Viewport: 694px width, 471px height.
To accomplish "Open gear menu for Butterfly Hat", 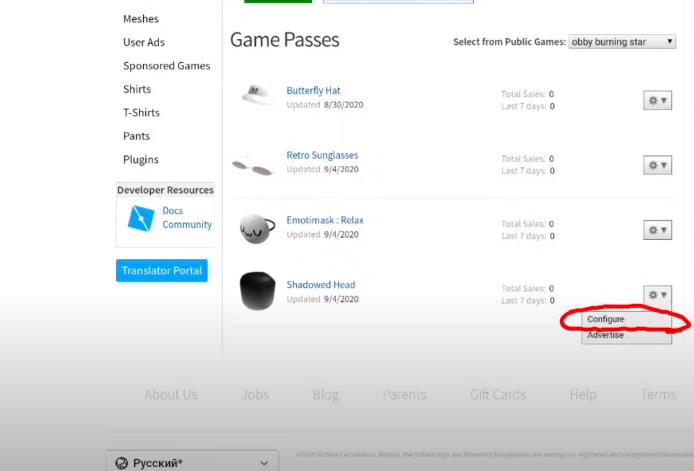I will click(x=657, y=100).
